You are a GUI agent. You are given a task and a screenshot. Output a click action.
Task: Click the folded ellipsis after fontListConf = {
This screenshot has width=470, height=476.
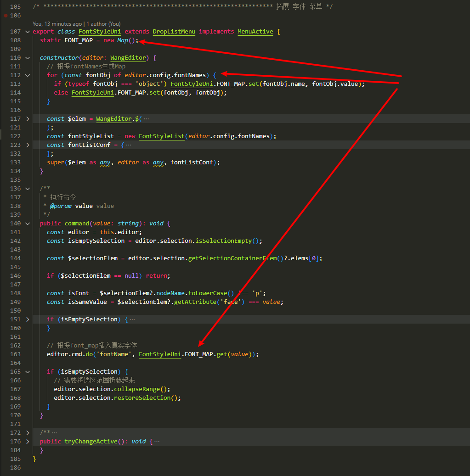pyautogui.click(x=129, y=145)
